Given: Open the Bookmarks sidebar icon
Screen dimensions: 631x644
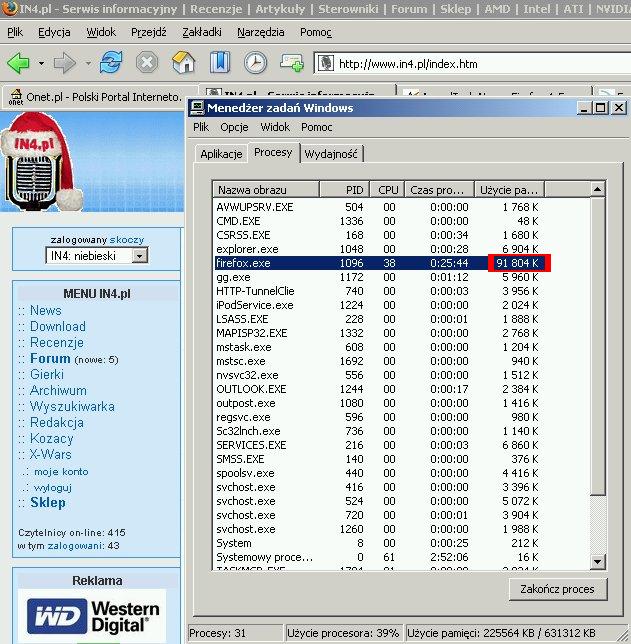Looking at the screenshot, I should pos(220,63).
